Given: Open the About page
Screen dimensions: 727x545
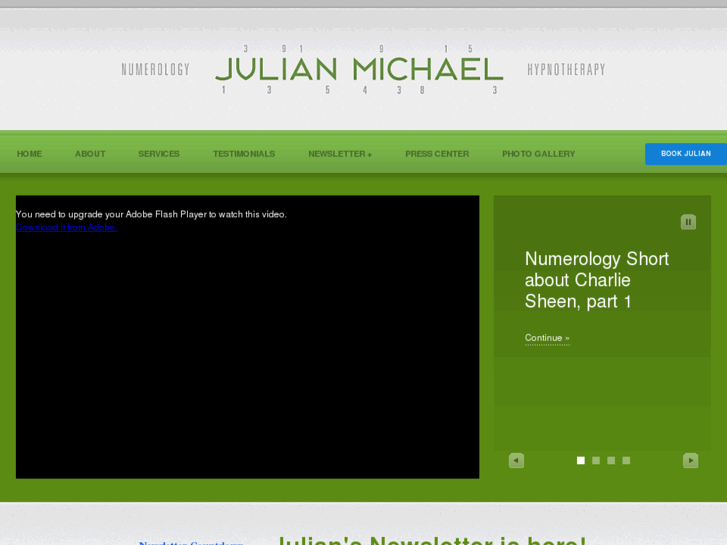Looking at the screenshot, I should click(90, 154).
